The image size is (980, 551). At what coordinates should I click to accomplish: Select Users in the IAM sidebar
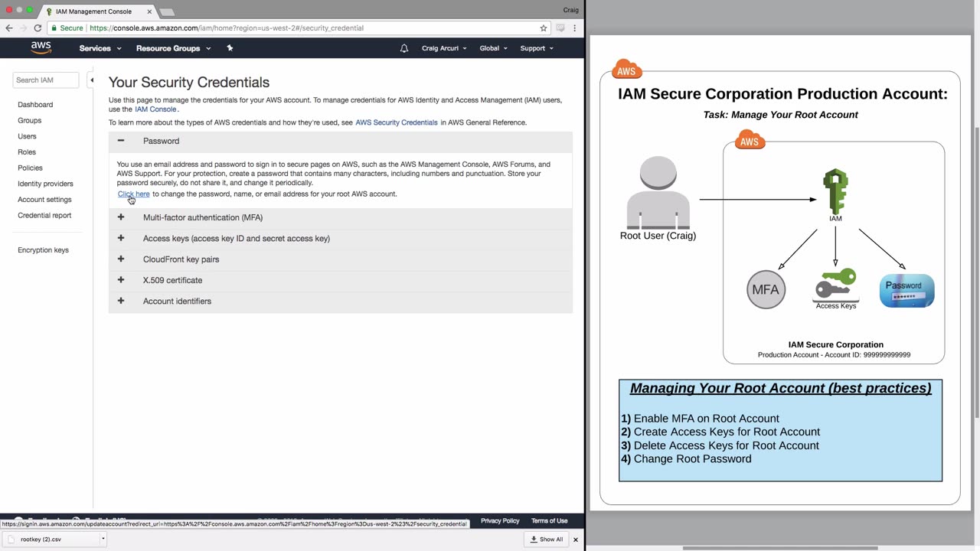pyautogui.click(x=27, y=136)
